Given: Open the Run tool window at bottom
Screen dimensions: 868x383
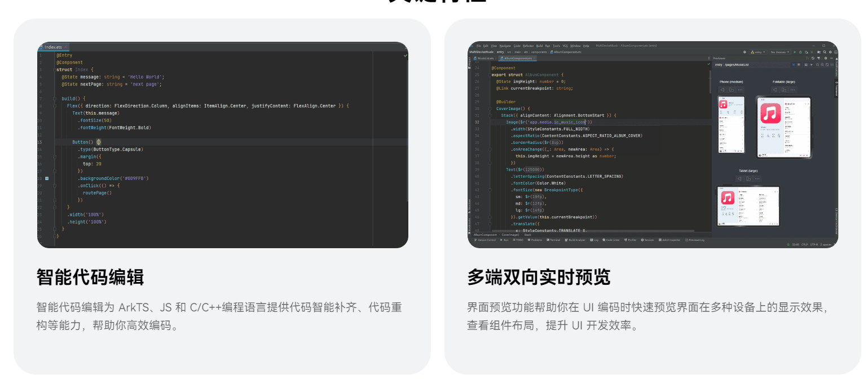Looking at the screenshot, I should coord(504,240).
